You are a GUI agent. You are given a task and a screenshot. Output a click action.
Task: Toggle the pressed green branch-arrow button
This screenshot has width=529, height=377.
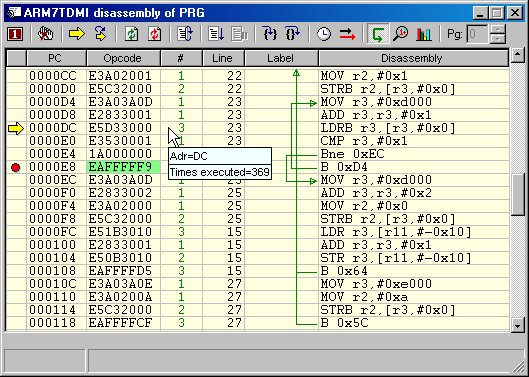[x=378, y=34]
